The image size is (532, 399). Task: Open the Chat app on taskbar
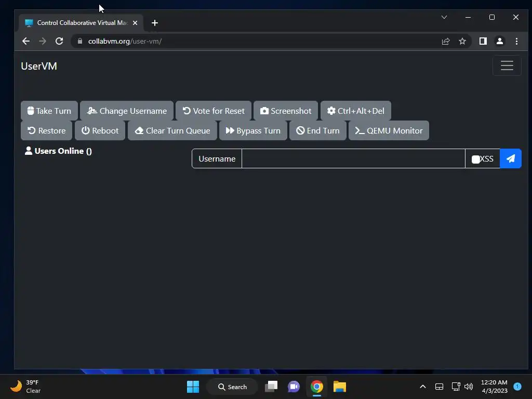point(294,387)
